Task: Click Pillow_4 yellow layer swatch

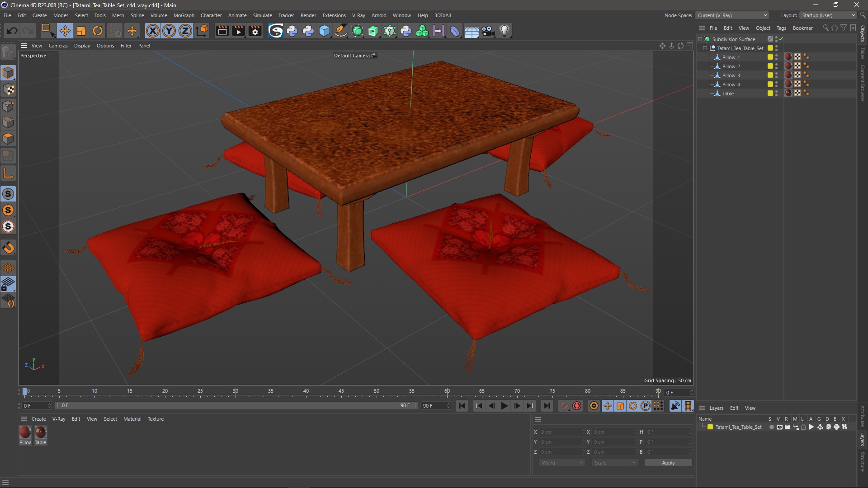Action: point(770,84)
